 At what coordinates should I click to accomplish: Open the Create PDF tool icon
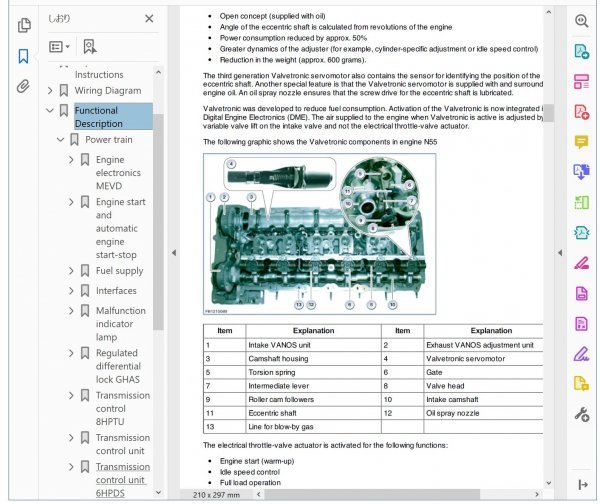(582, 51)
